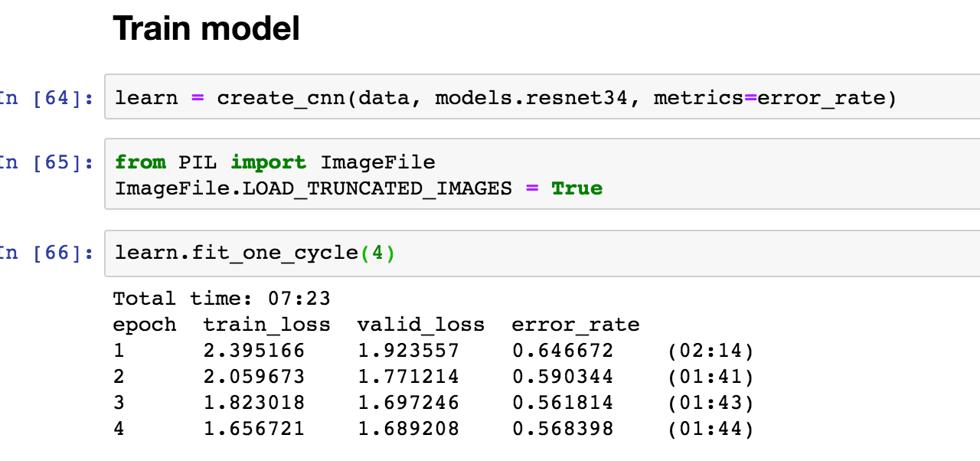Click epoch 2 valid loss value 1.771214
The width and height of the screenshot is (980, 461).
(408, 377)
